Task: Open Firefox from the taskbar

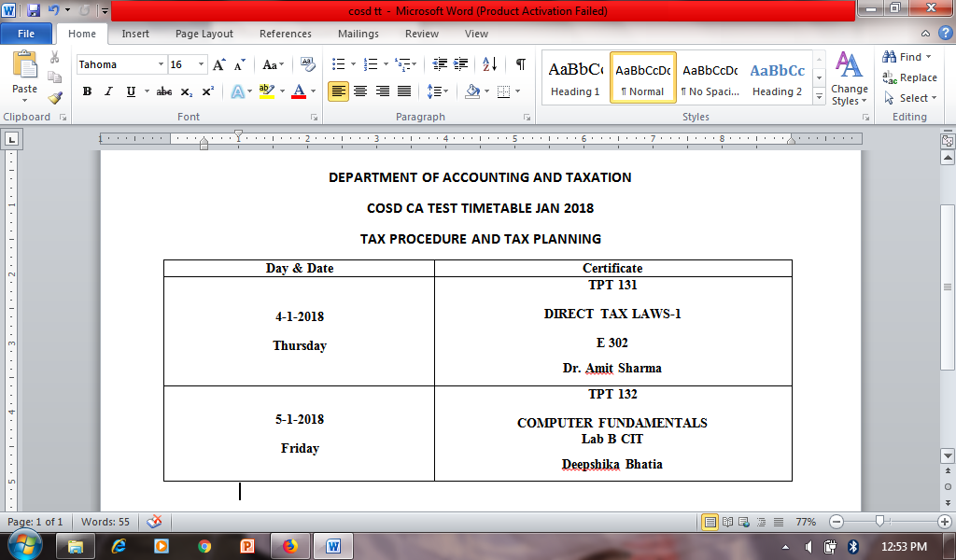Action: coord(289,546)
